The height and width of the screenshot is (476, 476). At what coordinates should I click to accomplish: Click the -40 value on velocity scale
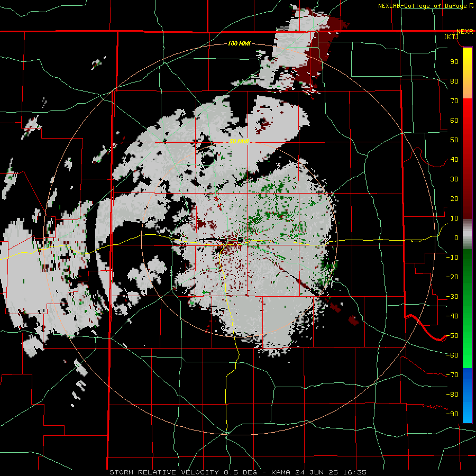[452, 316]
